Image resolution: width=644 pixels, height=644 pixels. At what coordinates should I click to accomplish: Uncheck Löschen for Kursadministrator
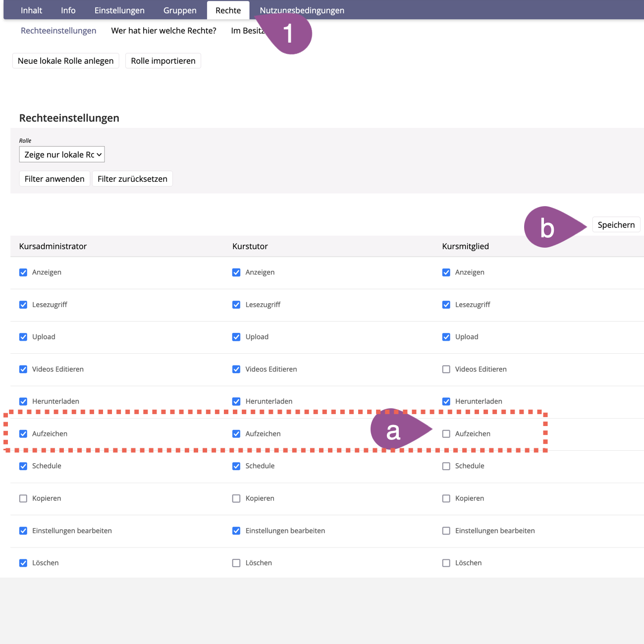point(23,563)
